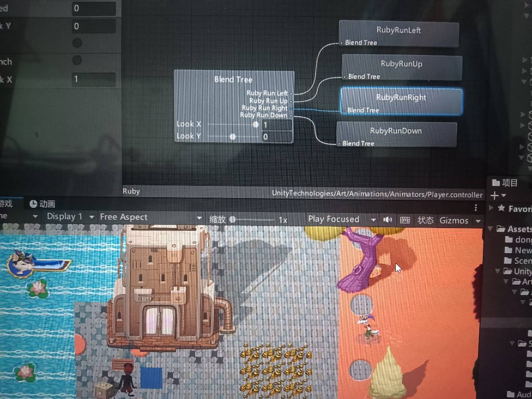This screenshot has width=532, height=399.
Task: Click the topmost parameter value field showing 0
Action: click(94, 8)
